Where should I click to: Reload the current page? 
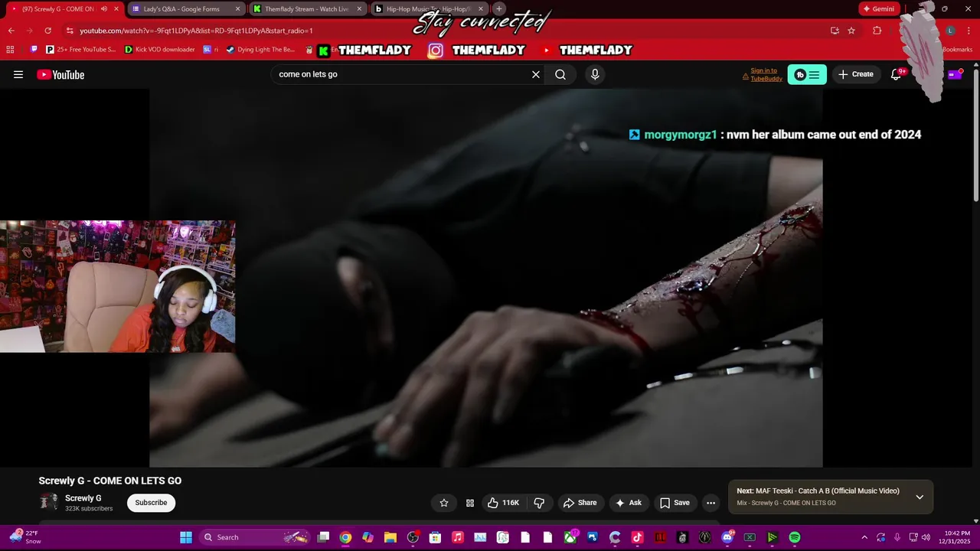47,31
